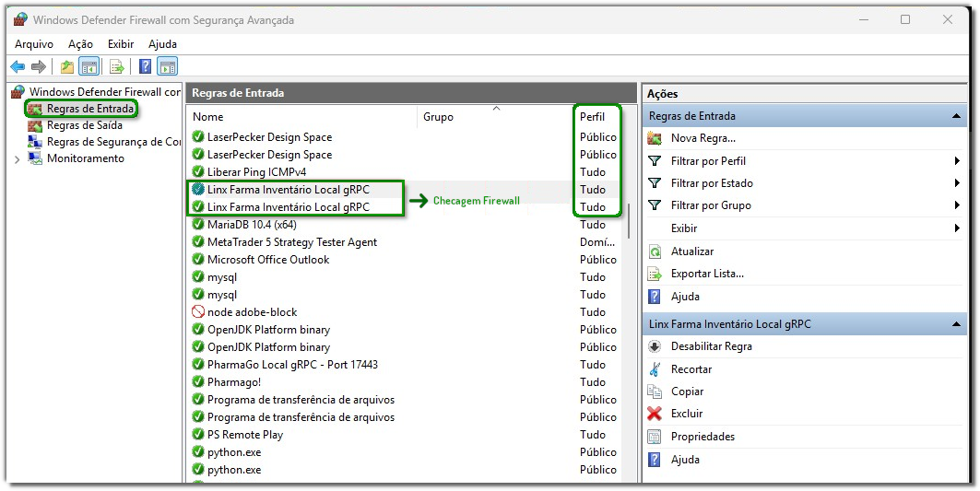980x491 pixels.
Task: Click Nova Regra... action
Action: (703, 139)
